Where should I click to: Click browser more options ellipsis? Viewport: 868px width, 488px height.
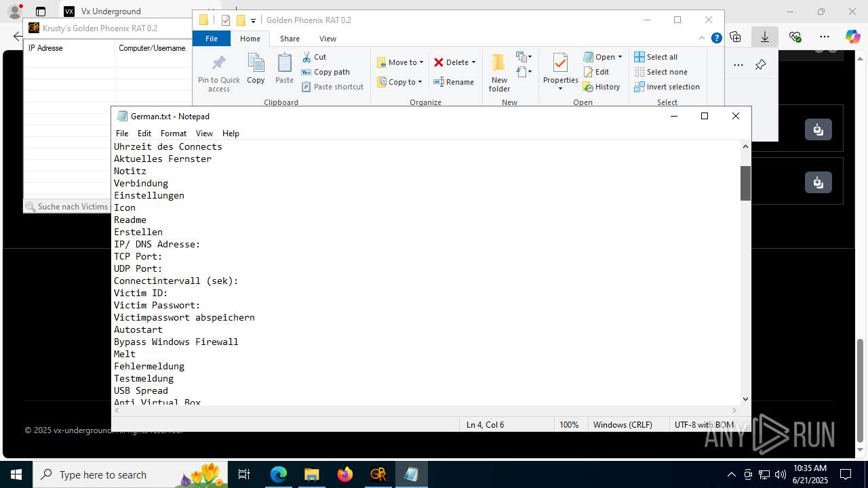click(x=824, y=37)
